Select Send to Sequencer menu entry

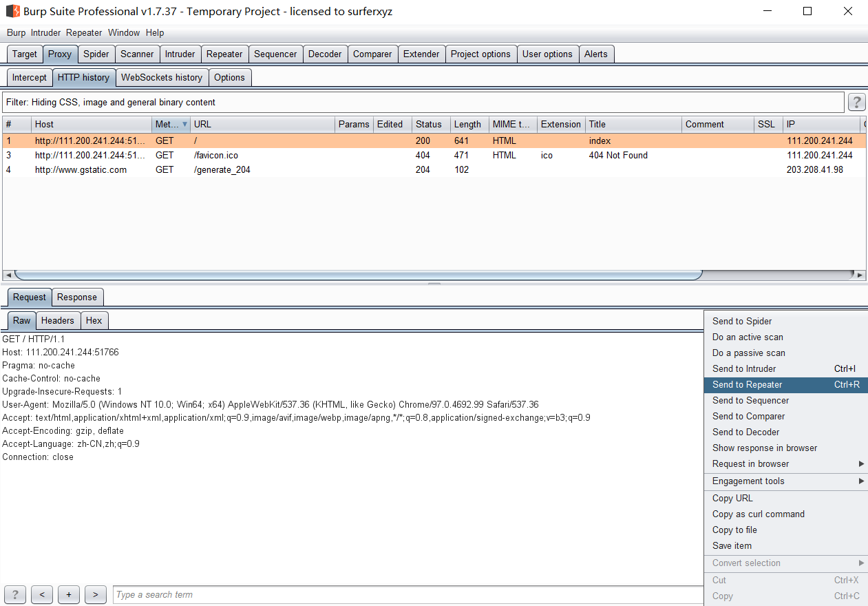[x=785, y=401]
